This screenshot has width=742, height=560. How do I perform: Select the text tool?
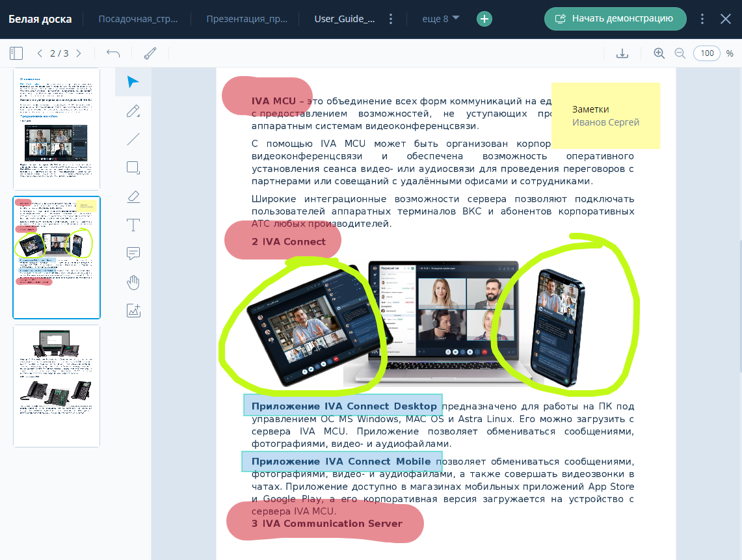[133, 225]
